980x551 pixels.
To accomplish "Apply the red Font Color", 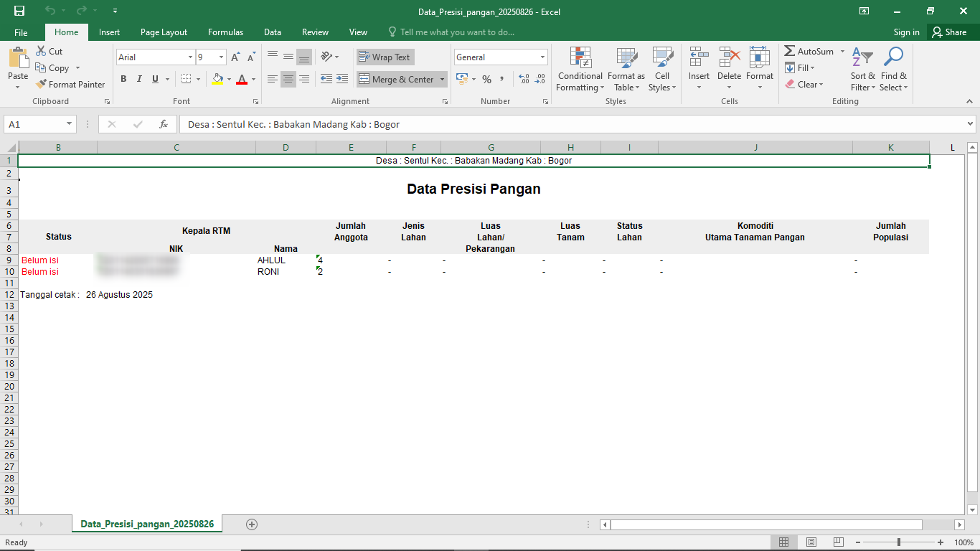I will (x=242, y=79).
